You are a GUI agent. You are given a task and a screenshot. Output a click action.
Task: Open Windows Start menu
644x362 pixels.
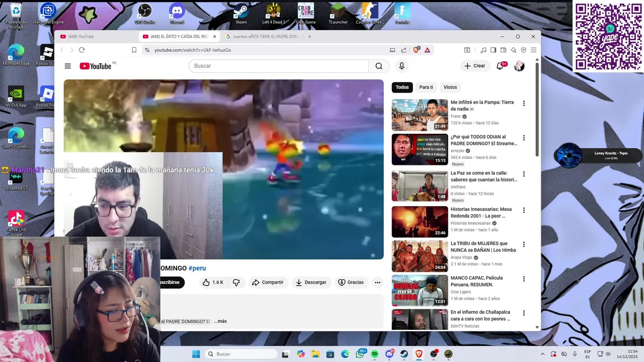tap(196, 354)
